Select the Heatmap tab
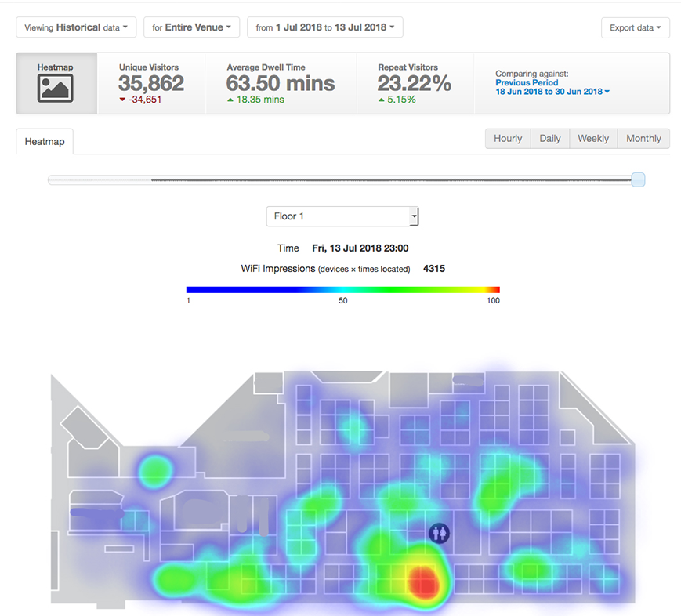This screenshot has width=681, height=616. click(45, 142)
